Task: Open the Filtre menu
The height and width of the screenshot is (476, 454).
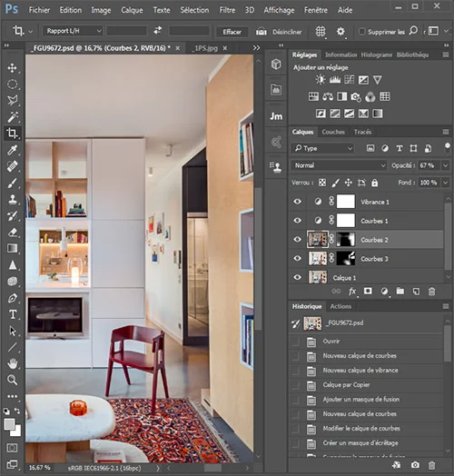Action: (227, 10)
